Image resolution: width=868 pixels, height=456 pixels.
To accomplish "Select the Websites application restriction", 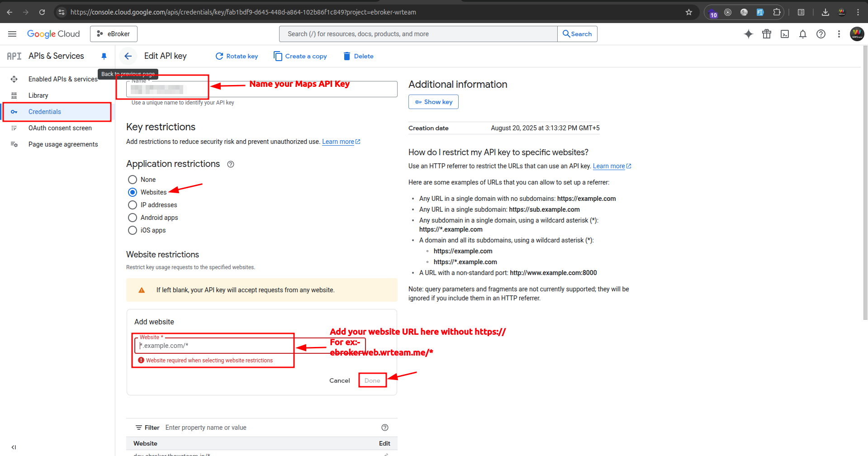I will point(132,192).
